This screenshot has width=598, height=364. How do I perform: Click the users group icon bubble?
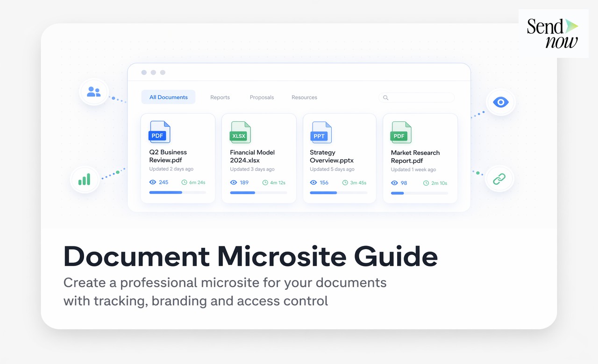click(x=94, y=92)
